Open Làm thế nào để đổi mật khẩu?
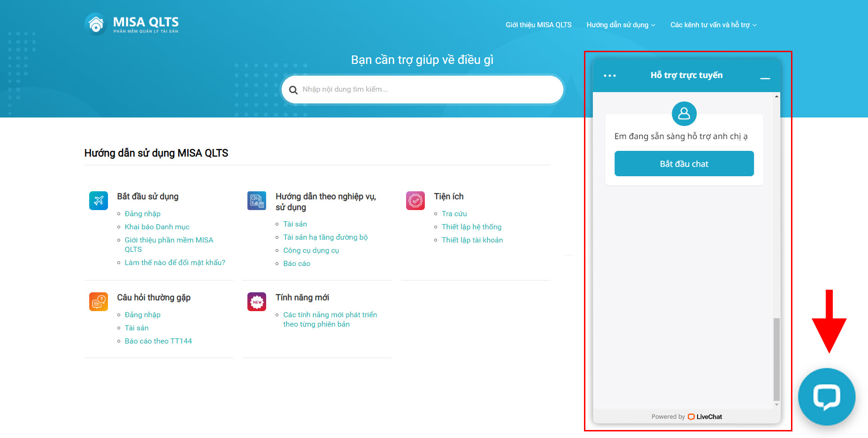868x438 pixels. pos(175,263)
